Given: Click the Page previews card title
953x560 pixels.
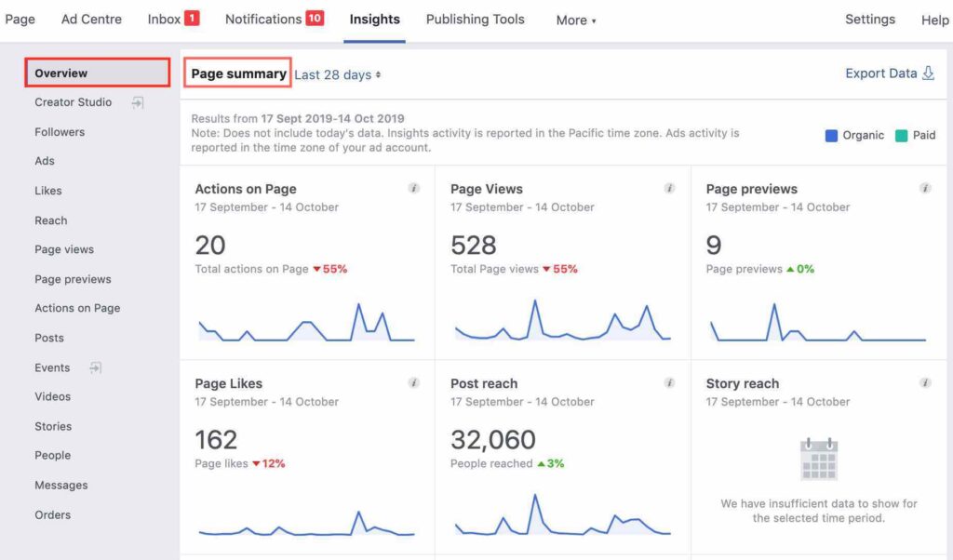Looking at the screenshot, I should point(752,189).
